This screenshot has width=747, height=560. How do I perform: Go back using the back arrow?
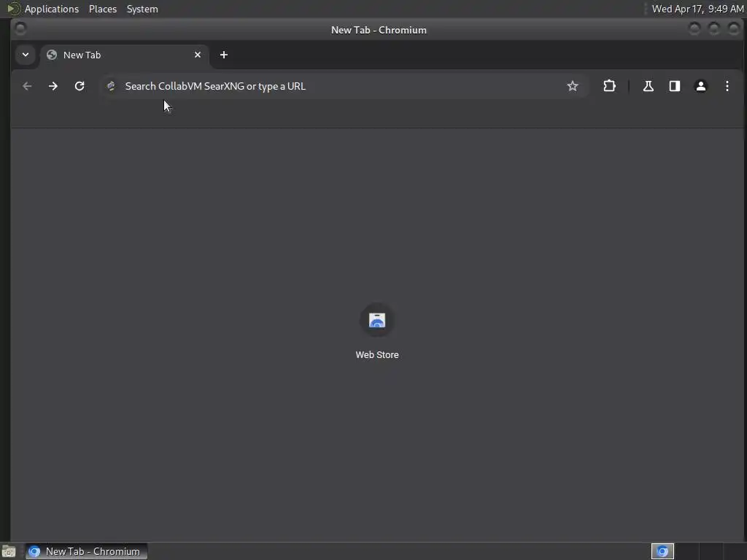[x=27, y=86]
